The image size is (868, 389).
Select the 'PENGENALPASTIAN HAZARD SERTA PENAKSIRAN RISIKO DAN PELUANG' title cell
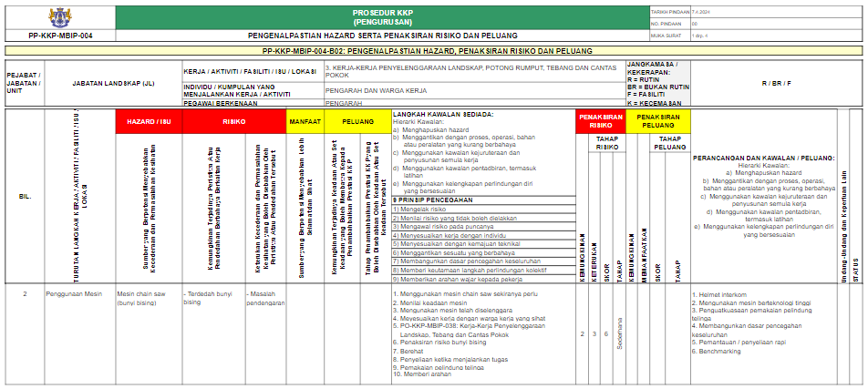tap(383, 36)
